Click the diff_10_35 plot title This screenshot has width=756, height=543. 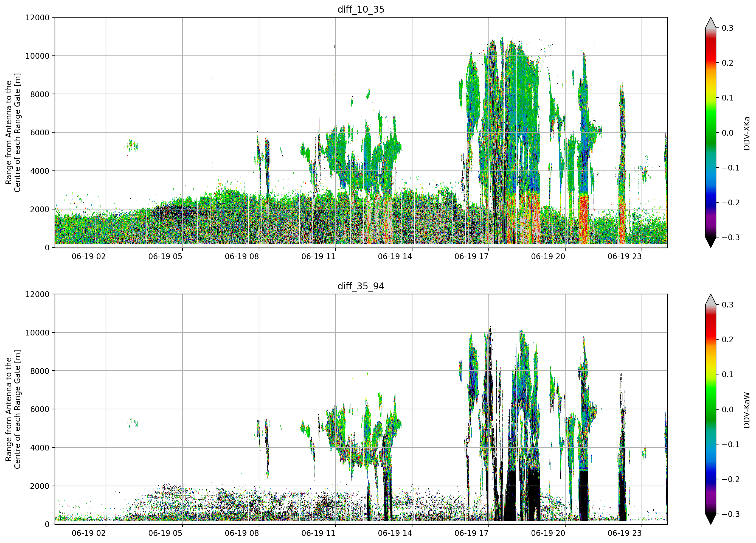pyautogui.click(x=361, y=9)
